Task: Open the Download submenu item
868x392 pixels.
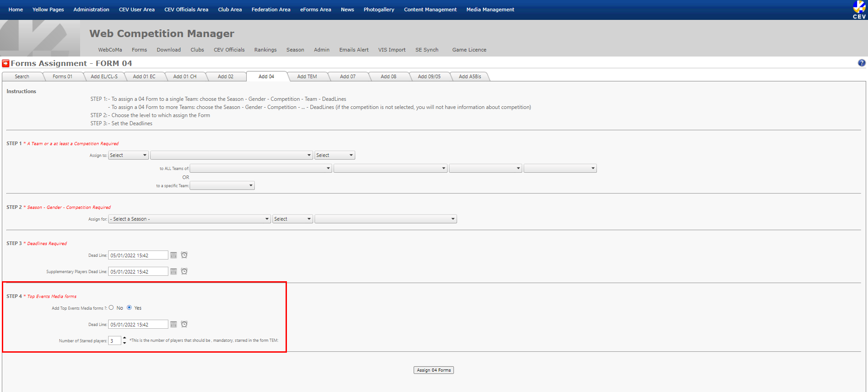Action: point(169,50)
